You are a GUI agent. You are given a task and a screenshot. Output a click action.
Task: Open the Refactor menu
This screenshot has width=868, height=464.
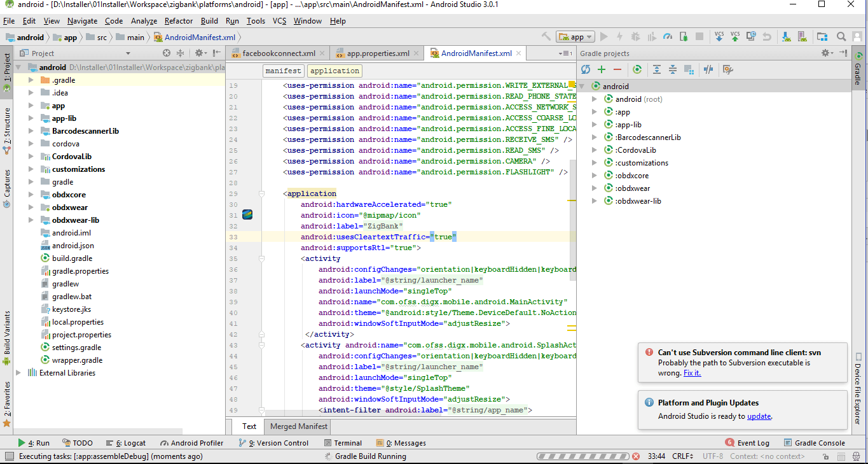coord(179,21)
